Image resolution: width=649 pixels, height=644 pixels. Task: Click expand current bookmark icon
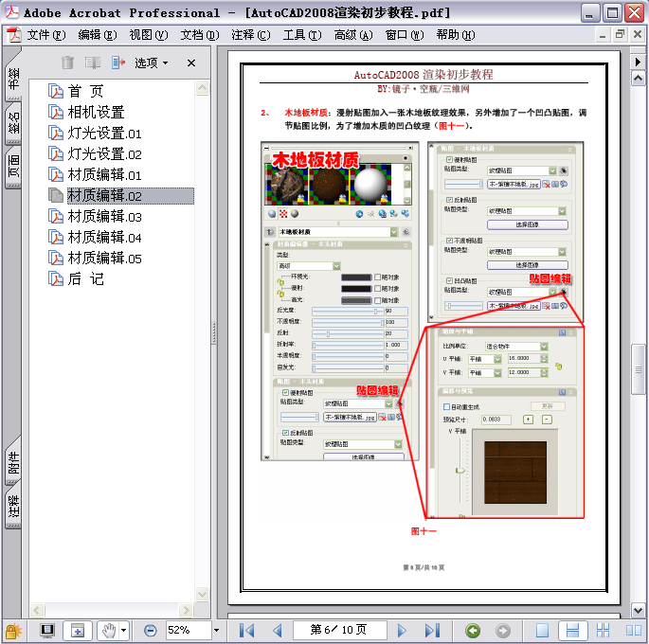click(x=118, y=63)
